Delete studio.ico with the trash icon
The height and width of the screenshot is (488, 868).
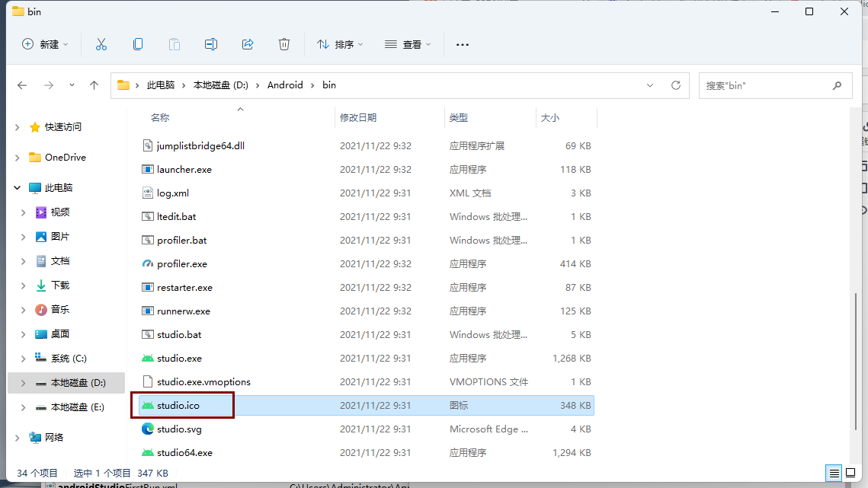[x=284, y=44]
